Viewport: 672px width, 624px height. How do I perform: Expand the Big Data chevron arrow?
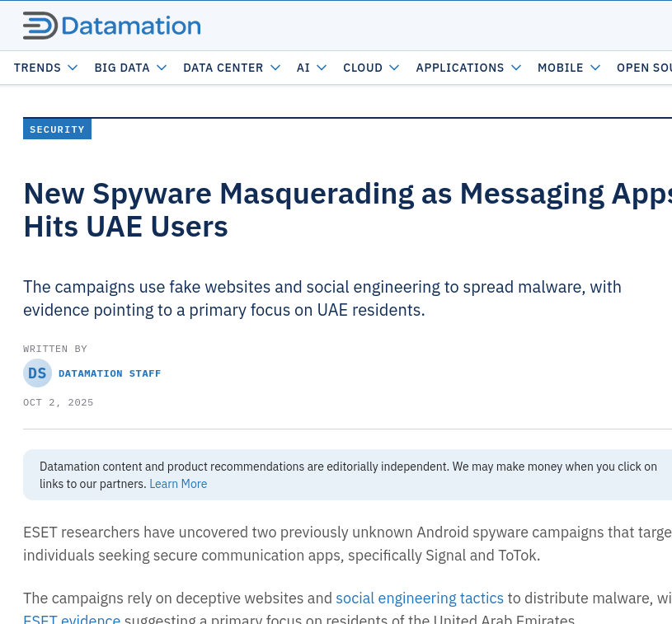click(162, 68)
